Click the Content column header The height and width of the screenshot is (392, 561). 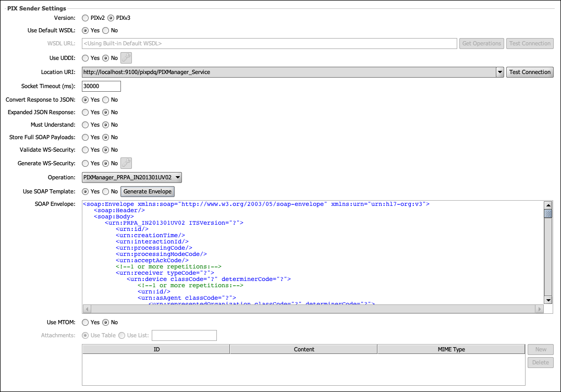point(304,349)
